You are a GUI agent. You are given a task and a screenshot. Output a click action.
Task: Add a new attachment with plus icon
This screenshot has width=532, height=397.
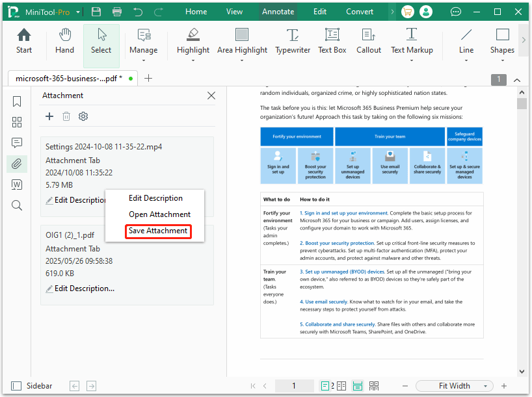click(x=49, y=116)
